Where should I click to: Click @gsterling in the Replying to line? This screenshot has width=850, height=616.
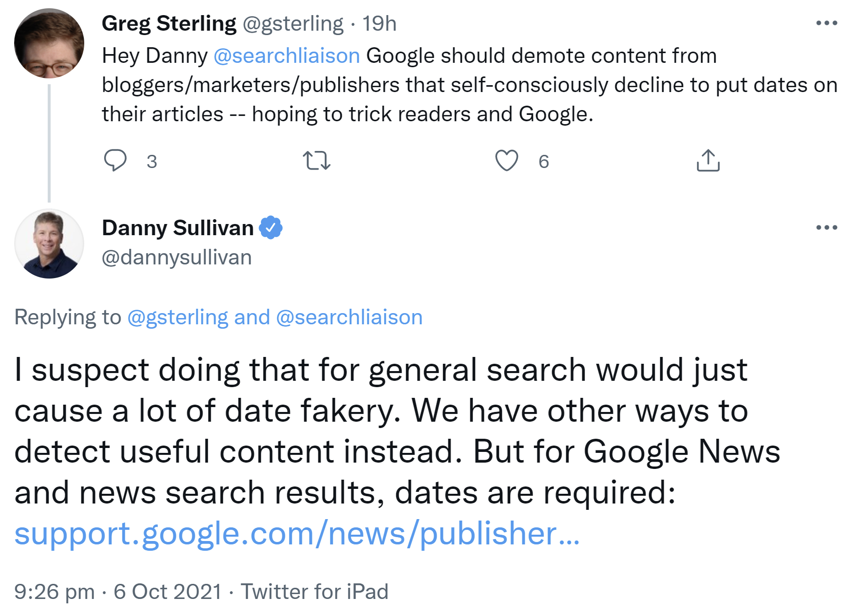point(178,317)
